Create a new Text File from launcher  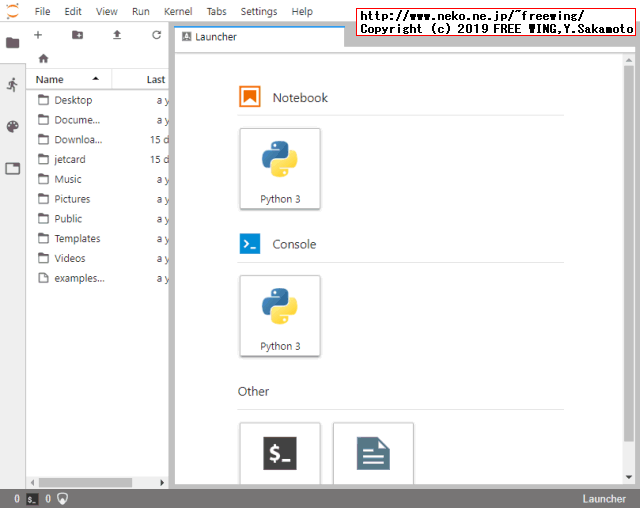pos(373,453)
